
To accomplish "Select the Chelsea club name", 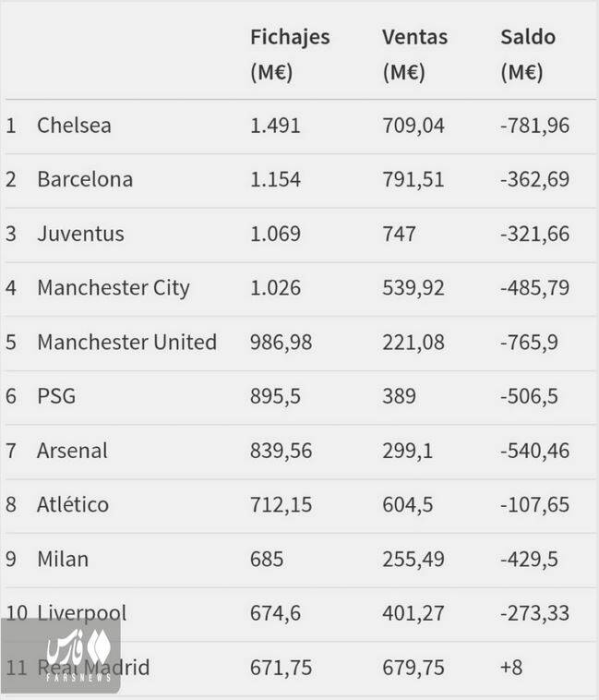I will click(74, 126).
